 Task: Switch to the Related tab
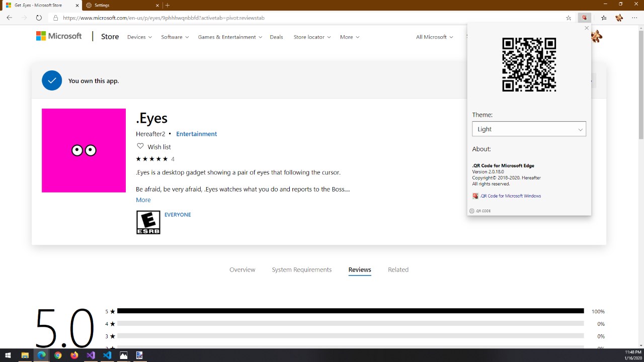[398, 270]
